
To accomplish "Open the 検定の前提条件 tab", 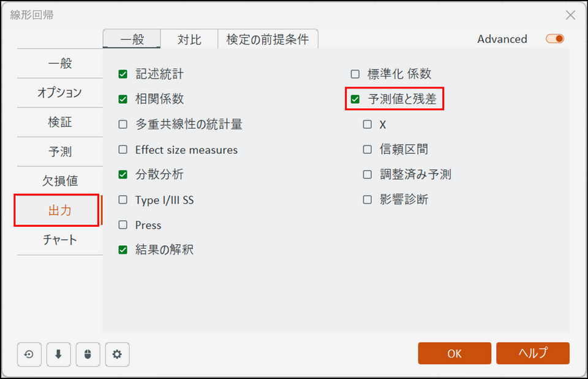I will (x=268, y=39).
